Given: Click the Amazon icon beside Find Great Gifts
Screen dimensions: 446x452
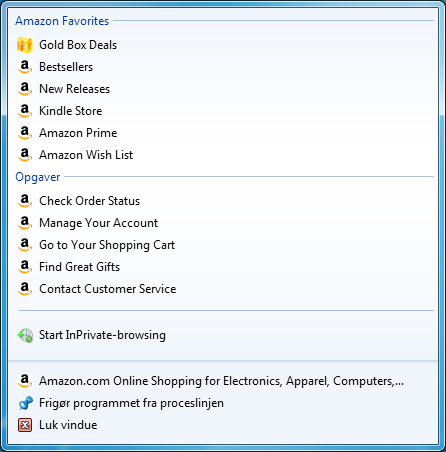Looking at the screenshot, I should click(x=25, y=267).
